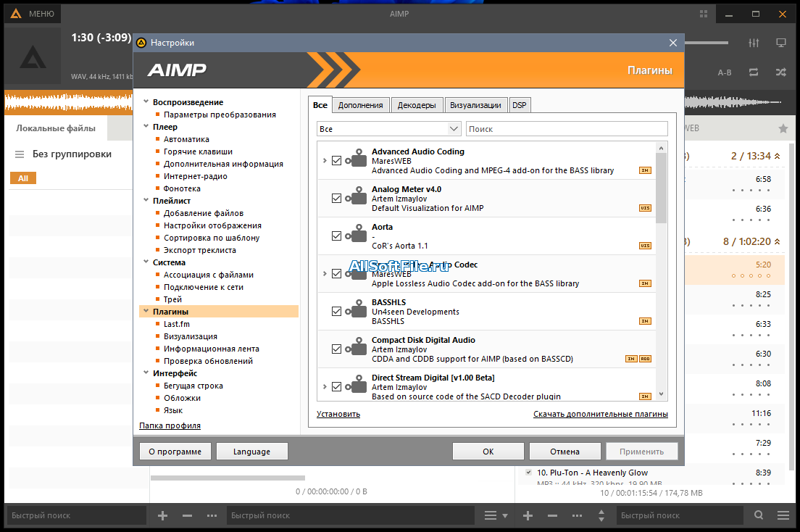The image size is (800, 532).
Task: Open the hamburger menu at bottom-right corner
Action: (783, 515)
